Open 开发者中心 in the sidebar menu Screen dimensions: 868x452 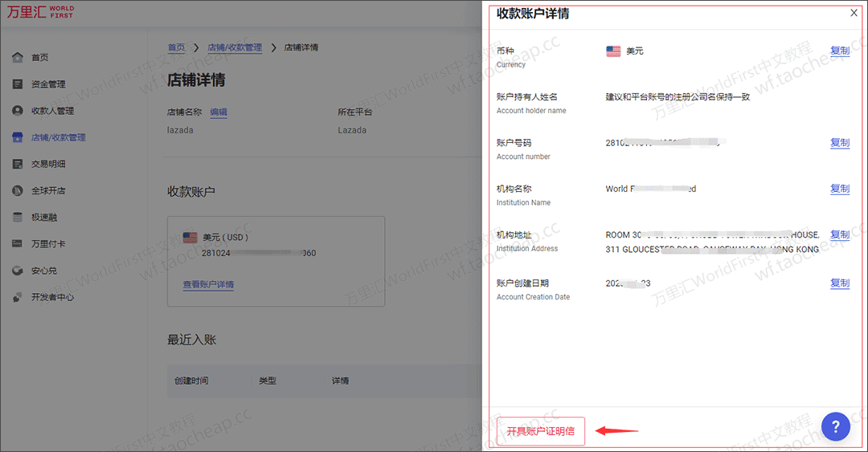52,297
